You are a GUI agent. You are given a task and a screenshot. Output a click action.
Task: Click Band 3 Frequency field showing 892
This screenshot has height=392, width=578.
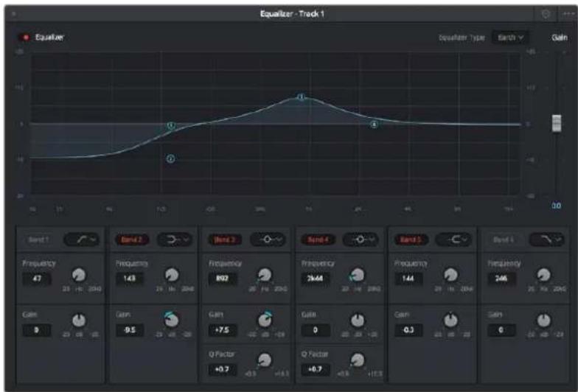(x=223, y=279)
